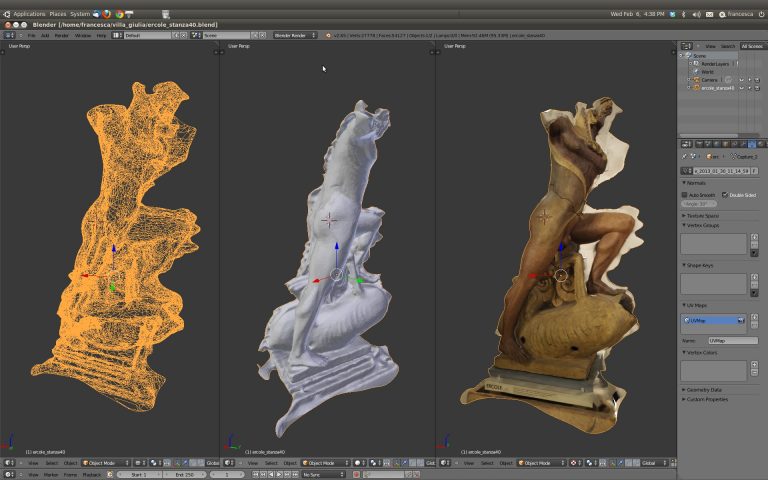This screenshot has height=480, width=768.
Task: Click the UV map Name input field
Action: coord(732,341)
